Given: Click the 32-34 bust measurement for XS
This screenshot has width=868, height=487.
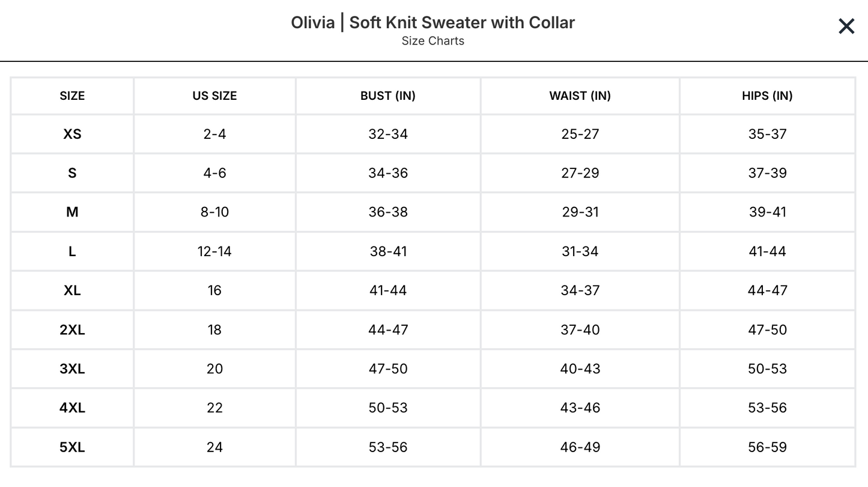Looking at the screenshot, I should [388, 134].
